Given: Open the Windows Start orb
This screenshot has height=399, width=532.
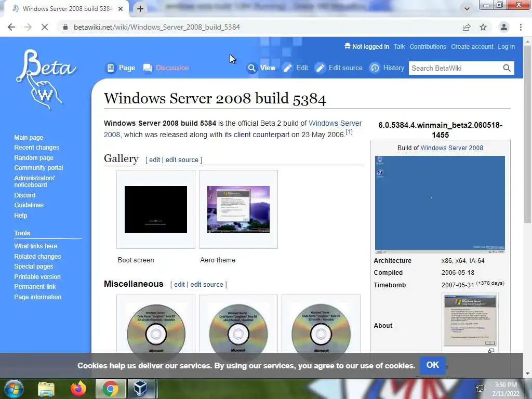Looking at the screenshot, I should [14, 389].
